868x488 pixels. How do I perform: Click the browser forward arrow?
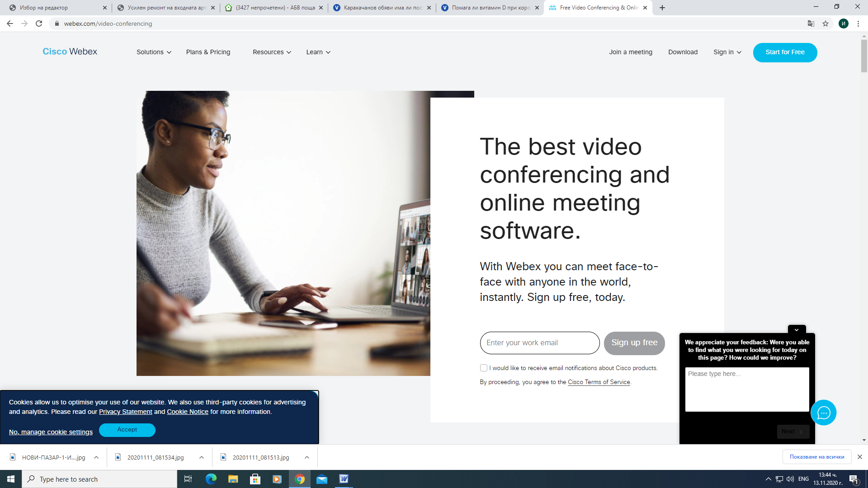(24, 23)
